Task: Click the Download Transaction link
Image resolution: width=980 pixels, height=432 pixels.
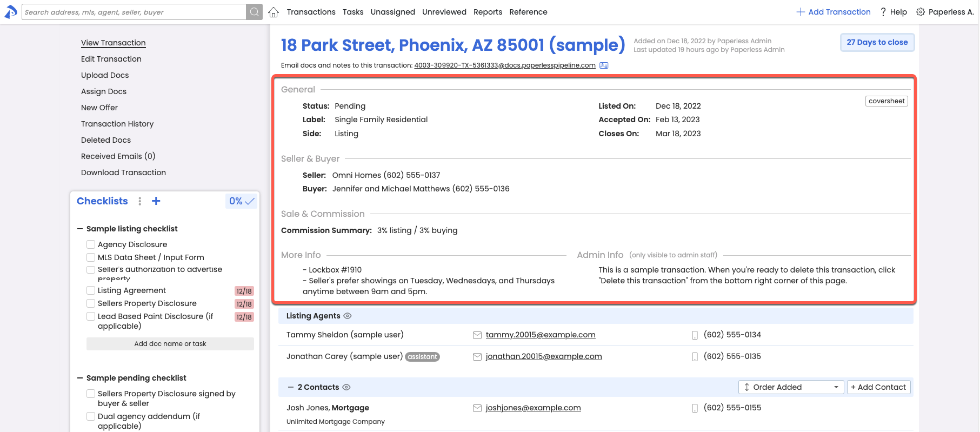Action: pyautogui.click(x=124, y=172)
